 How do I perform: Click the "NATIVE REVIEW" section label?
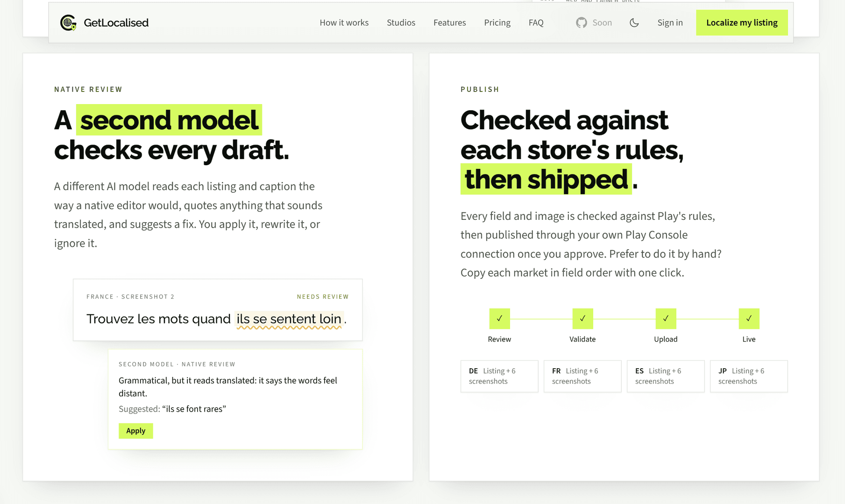88,90
